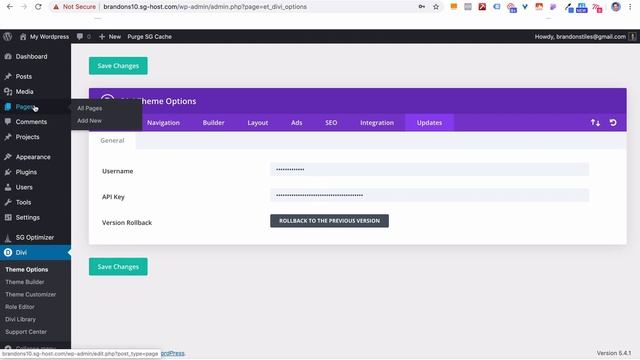The width and height of the screenshot is (640, 360).
Task: Switch to the Layout tab
Action: point(258,122)
